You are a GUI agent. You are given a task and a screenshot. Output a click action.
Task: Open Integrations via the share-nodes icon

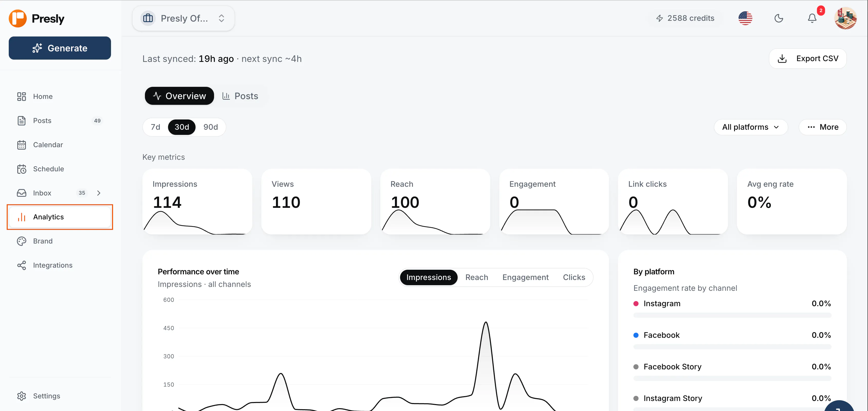click(x=22, y=265)
